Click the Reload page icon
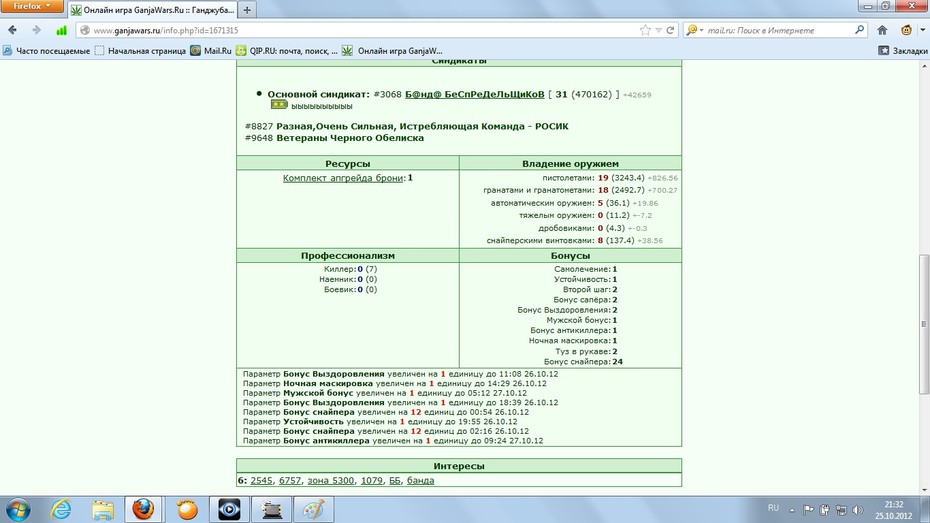This screenshot has width=930, height=523. click(670, 30)
